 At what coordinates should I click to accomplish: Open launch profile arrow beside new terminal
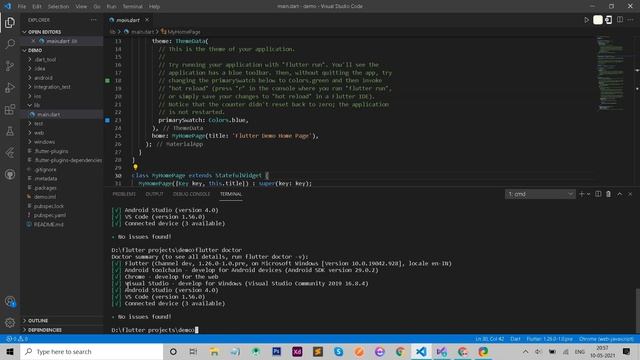pyautogui.click(x=588, y=194)
